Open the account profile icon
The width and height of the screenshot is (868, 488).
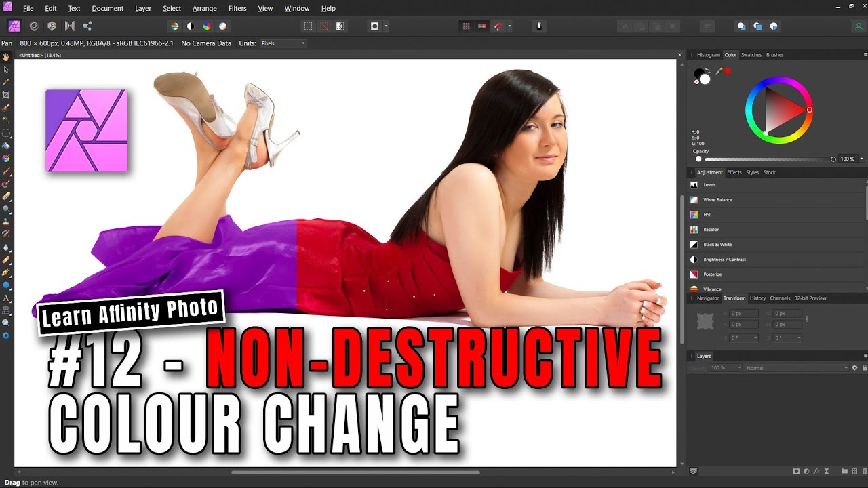pos(859,26)
